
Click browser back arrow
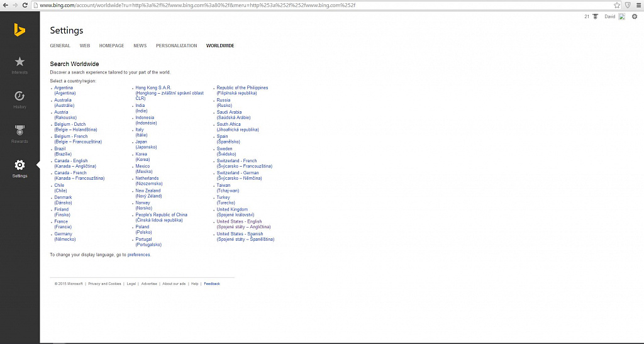click(5, 5)
